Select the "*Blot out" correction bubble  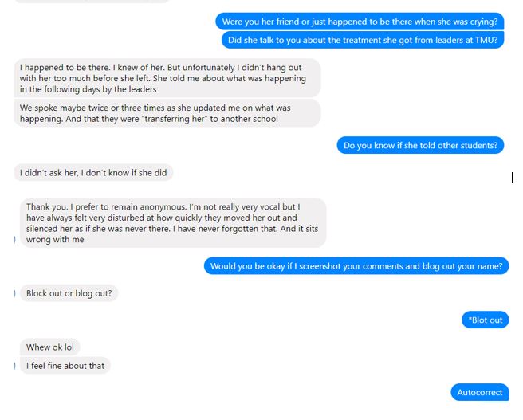486,320
